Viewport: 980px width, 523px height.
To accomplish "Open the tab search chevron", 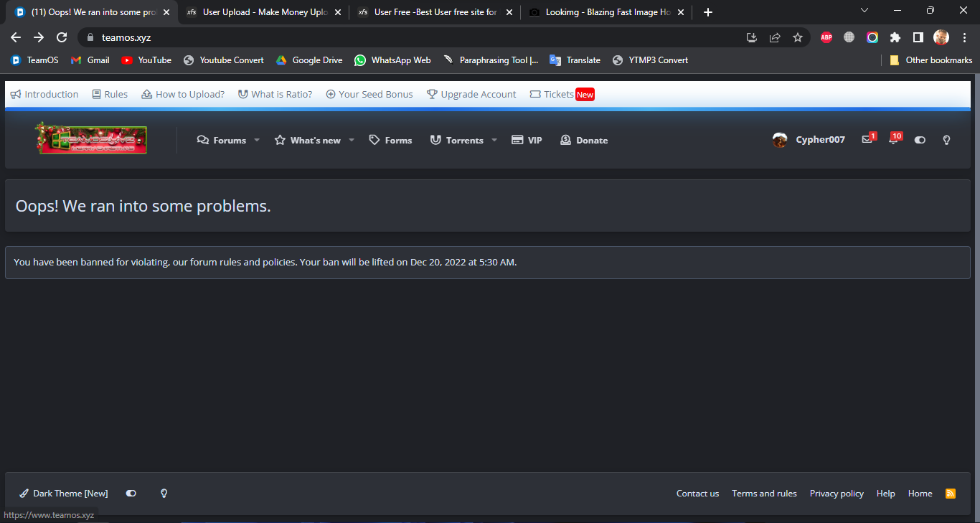I will 864,10.
